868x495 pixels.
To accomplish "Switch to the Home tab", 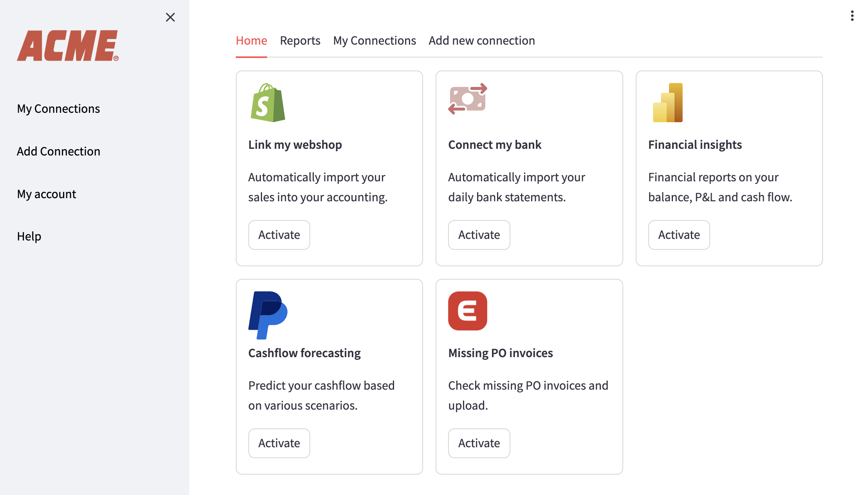I will pos(251,40).
